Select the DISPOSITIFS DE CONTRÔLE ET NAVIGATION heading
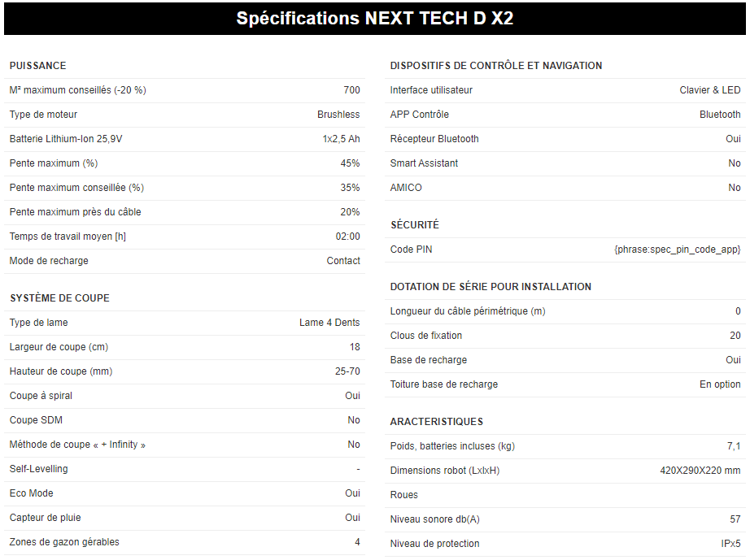 pyautogui.click(x=496, y=66)
